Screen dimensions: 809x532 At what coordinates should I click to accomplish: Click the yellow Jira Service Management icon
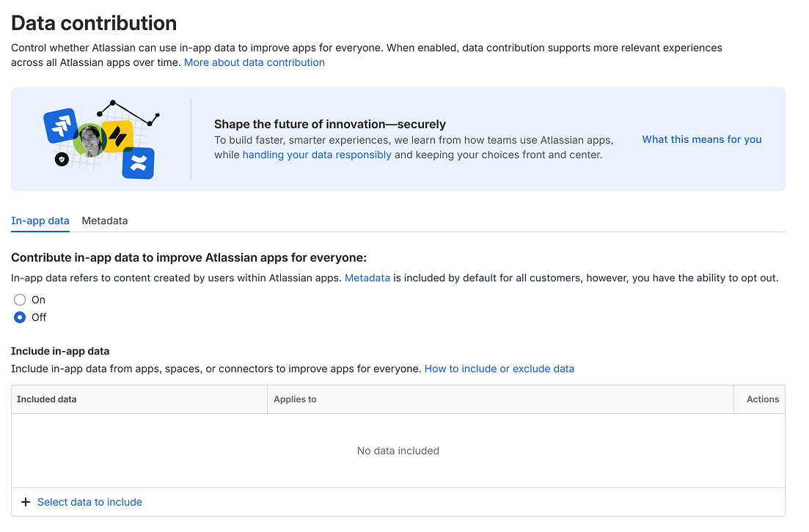(118, 136)
